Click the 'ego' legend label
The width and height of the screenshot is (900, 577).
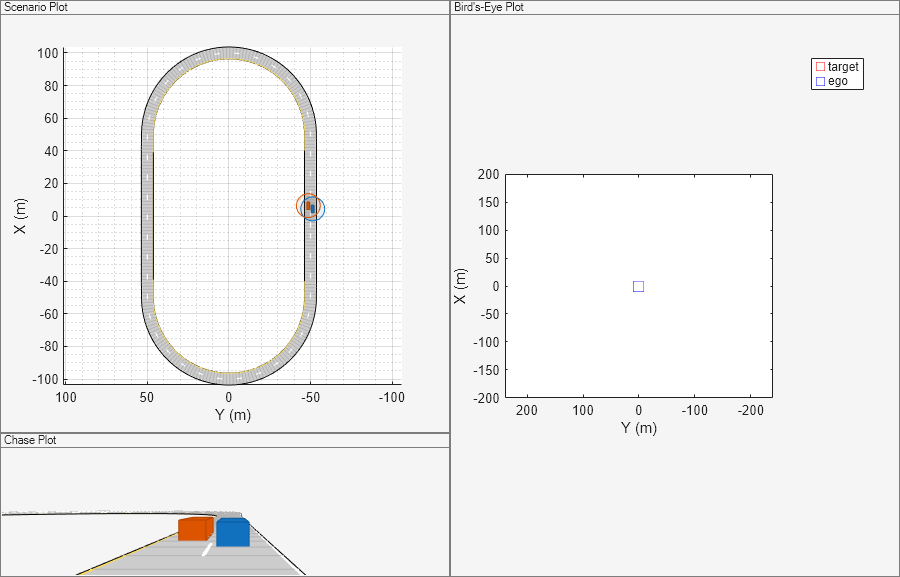[838, 82]
